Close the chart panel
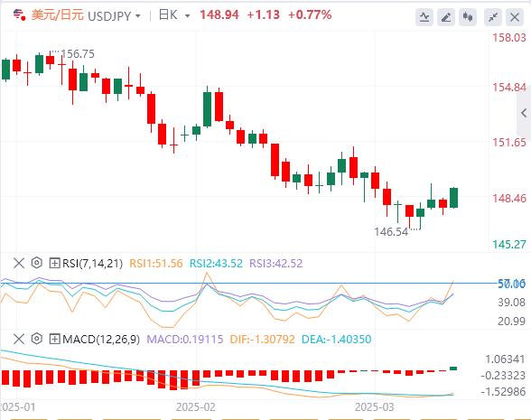Image resolution: width=531 pixels, height=420 pixels. point(515,16)
